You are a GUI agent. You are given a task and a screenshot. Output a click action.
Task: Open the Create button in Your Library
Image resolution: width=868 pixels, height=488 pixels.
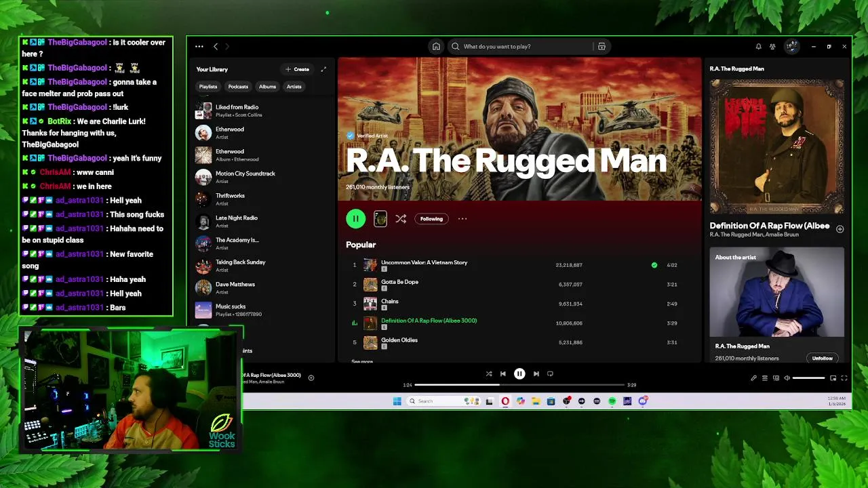[298, 69]
